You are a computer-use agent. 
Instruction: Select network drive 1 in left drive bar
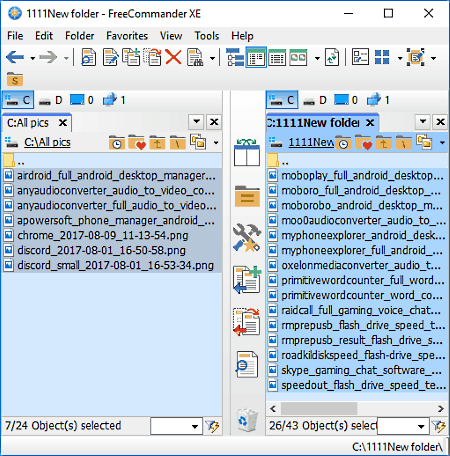point(114,99)
